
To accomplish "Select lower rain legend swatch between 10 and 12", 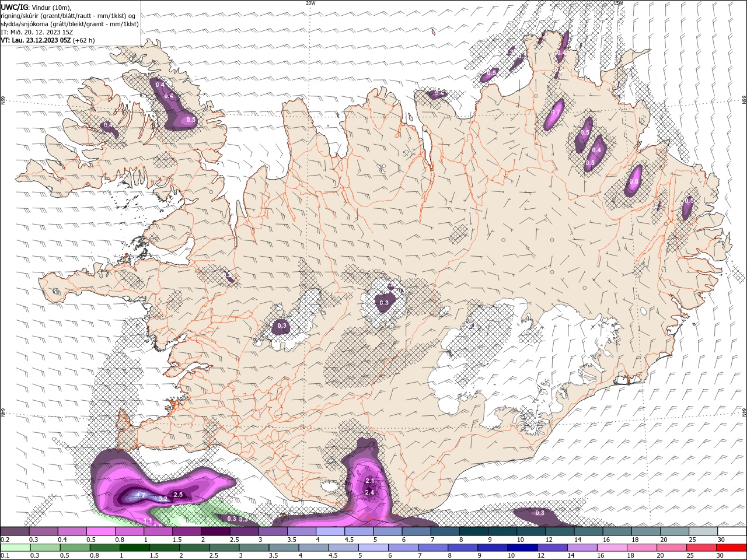I will point(522,548).
